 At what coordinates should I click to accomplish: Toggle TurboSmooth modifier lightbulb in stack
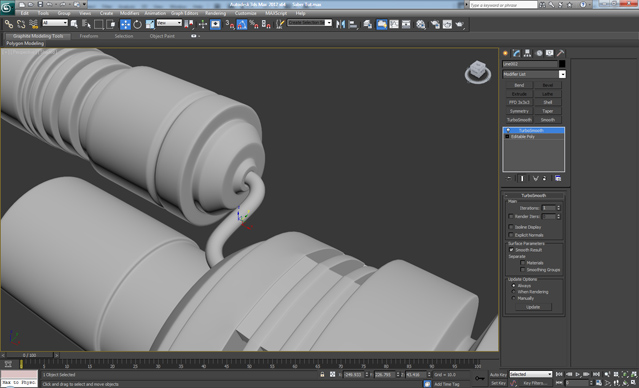pyautogui.click(x=508, y=130)
